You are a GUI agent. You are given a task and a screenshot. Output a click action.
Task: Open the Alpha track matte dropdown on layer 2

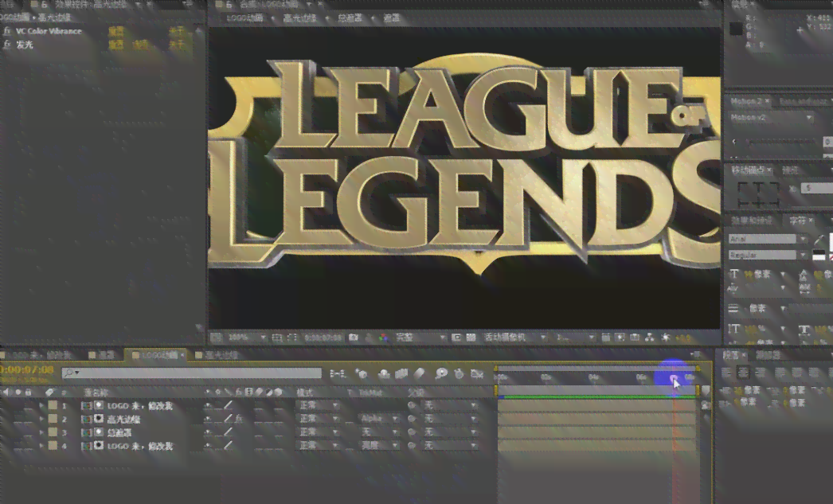coord(379,419)
